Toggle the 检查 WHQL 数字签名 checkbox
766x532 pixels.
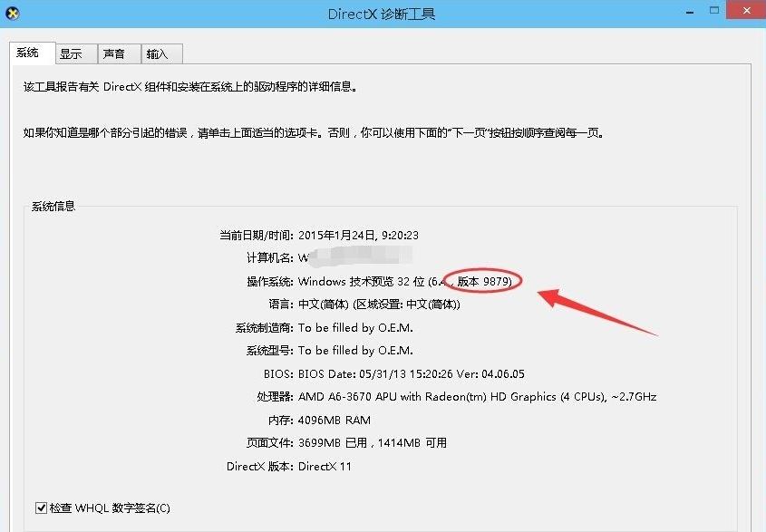pyautogui.click(x=42, y=508)
